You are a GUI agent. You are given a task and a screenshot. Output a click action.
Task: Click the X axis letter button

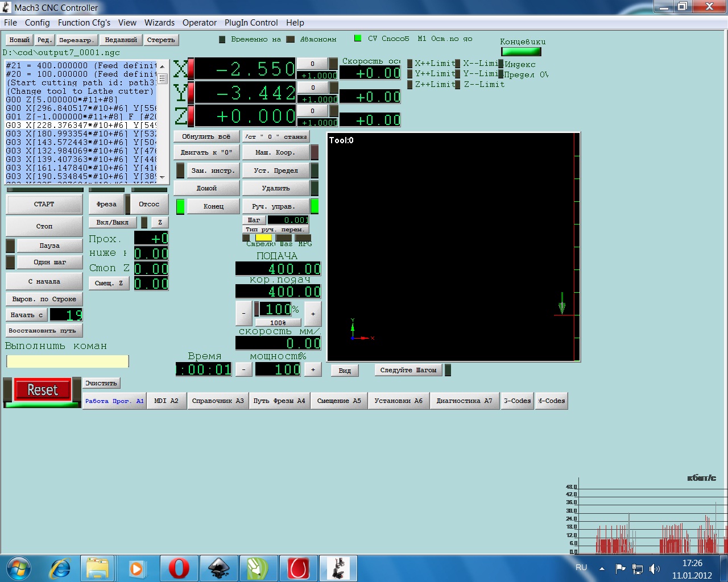click(x=180, y=69)
